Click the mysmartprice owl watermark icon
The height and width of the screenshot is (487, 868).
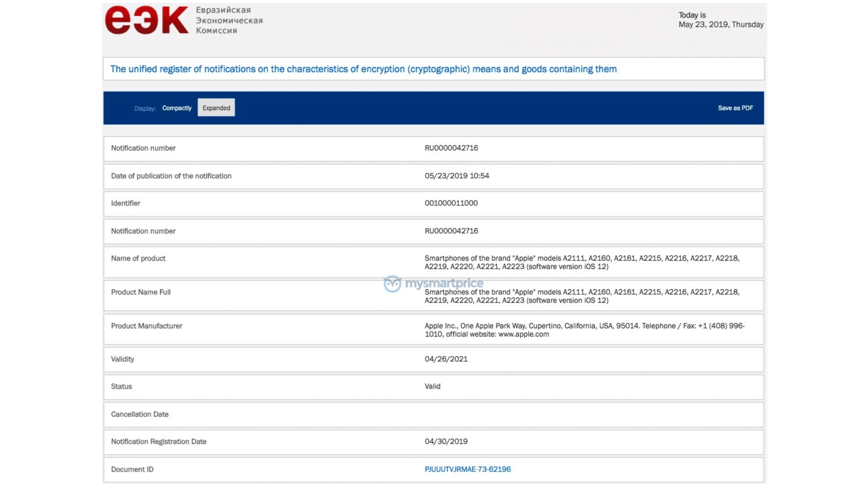coord(392,284)
